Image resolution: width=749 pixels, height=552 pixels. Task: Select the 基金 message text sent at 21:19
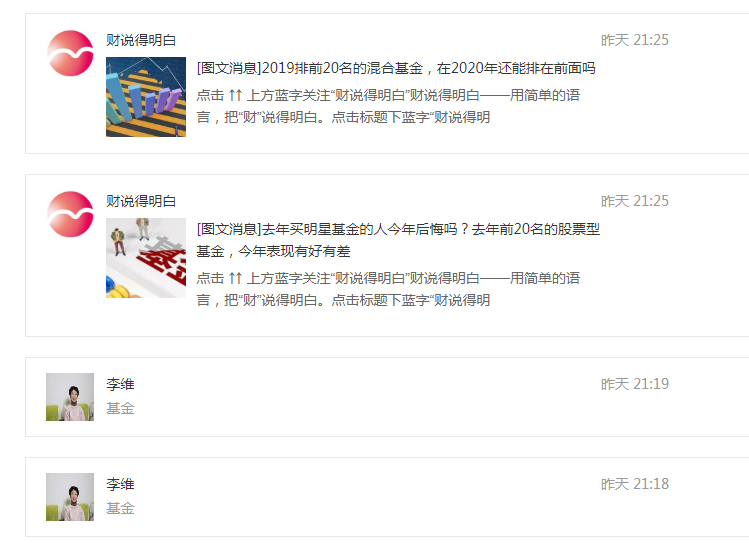(x=120, y=408)
